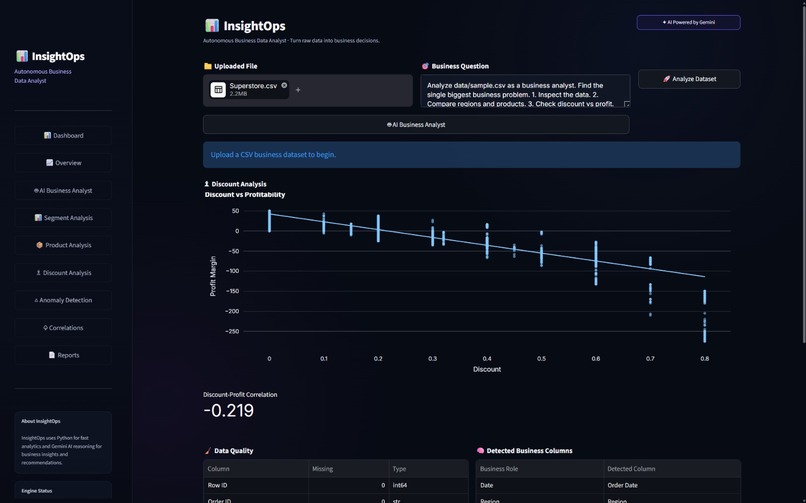Image resolution: width=806 pixels, height=503 pixels.
Task: Click the Correlations pin icon in sidebar
Action: pyautogui.click(x=45, y=328)
